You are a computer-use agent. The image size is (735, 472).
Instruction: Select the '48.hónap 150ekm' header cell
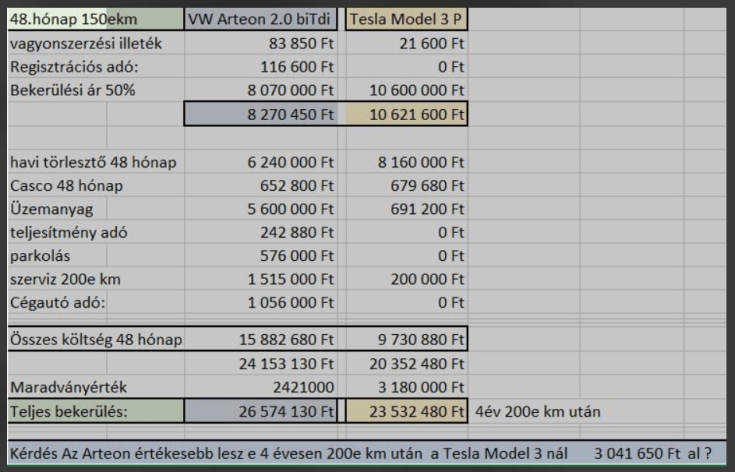click(96, 19)
